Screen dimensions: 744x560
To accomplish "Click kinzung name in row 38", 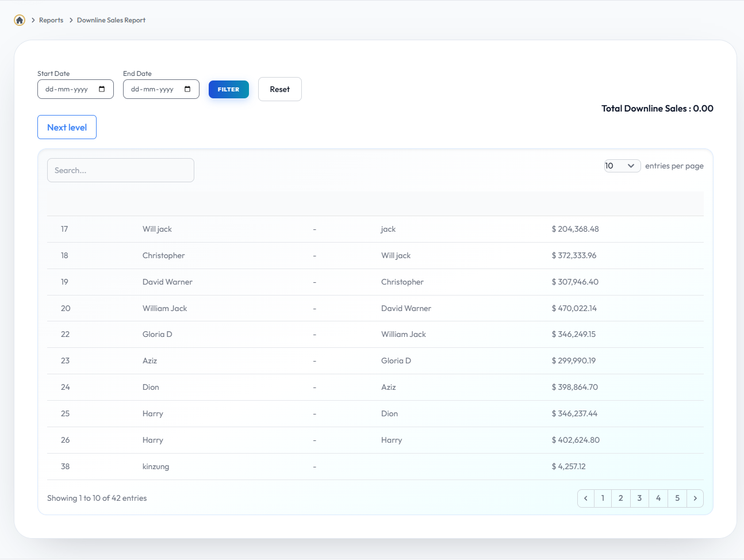I will tap(156, 466).
